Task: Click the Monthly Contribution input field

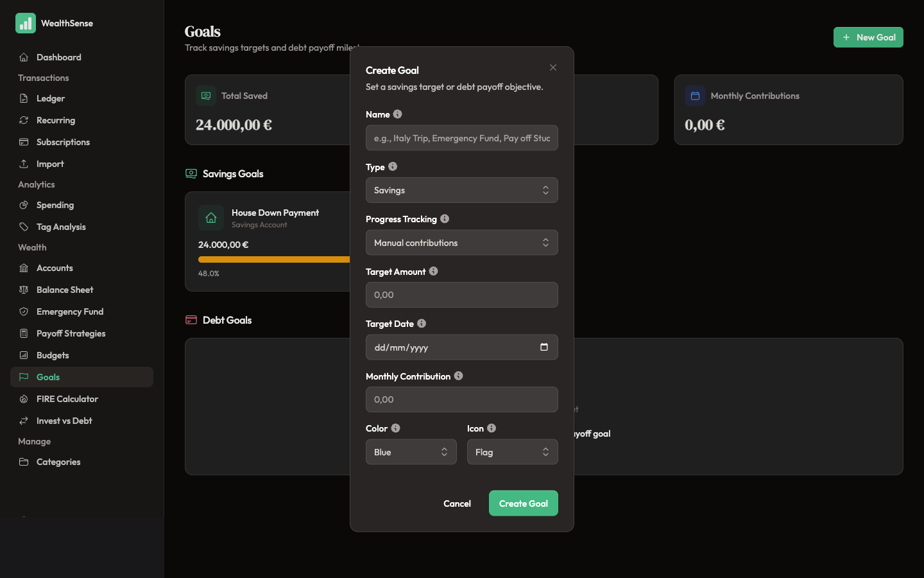Action: point(462,399)
